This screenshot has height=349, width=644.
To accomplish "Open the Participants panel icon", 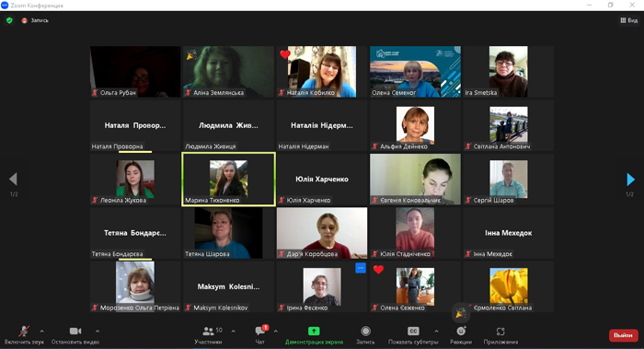I will click(x=208, y=331).
